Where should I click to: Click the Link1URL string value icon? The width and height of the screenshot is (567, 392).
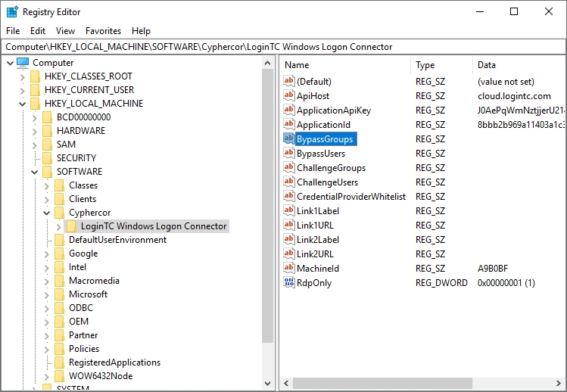(x=289, y=225)
